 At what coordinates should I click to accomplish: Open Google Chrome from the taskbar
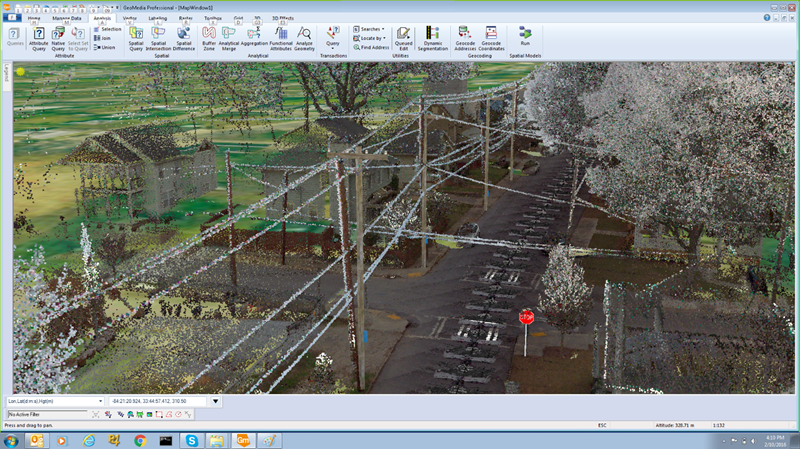coord(140,440)
